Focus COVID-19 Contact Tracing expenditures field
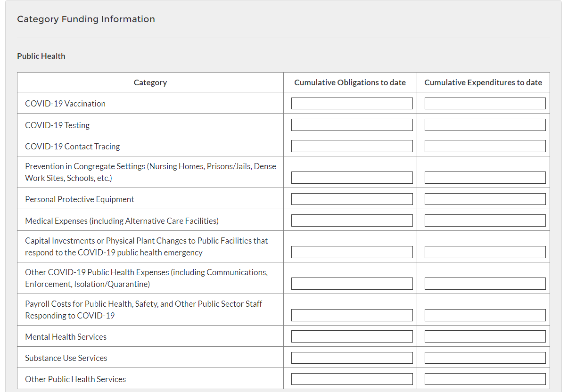 [x=485, y=146]
